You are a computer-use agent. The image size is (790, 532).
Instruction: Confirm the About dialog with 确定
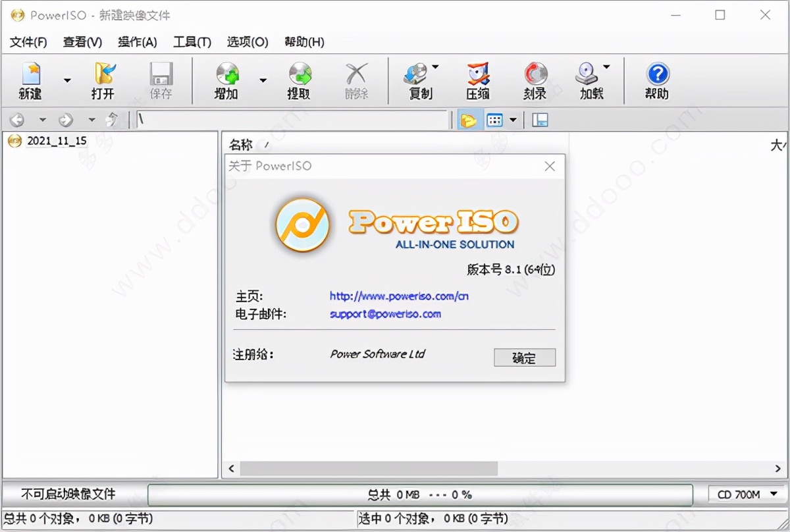point(525,358)
